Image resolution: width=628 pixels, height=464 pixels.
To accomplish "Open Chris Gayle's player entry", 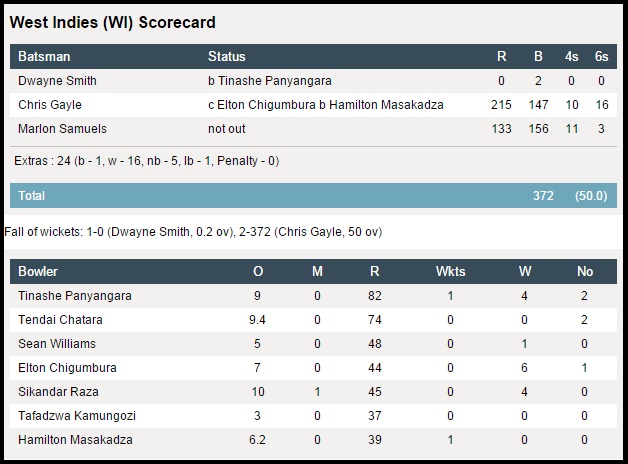I will (50, 105).
